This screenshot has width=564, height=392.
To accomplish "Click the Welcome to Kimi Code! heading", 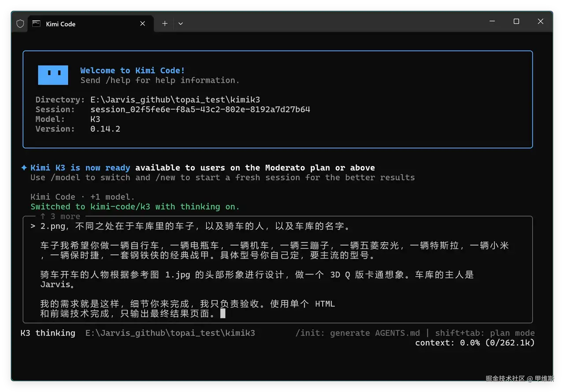I will (x=133, y=70).
